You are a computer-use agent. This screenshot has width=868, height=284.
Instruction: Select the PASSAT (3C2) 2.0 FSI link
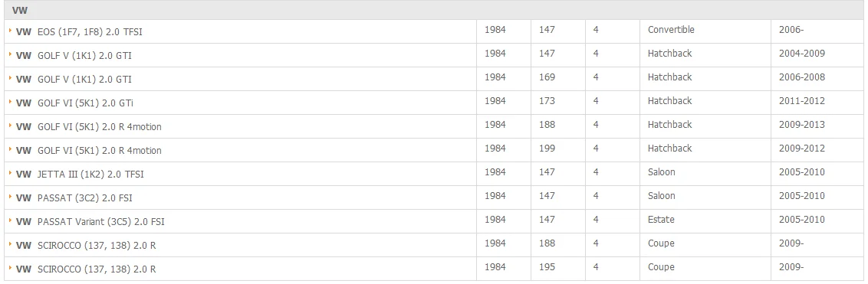click(74, 198)
